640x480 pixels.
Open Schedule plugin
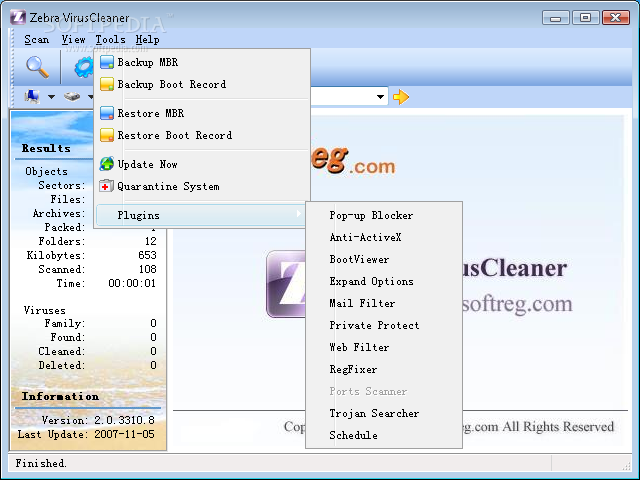coord(384,436)
